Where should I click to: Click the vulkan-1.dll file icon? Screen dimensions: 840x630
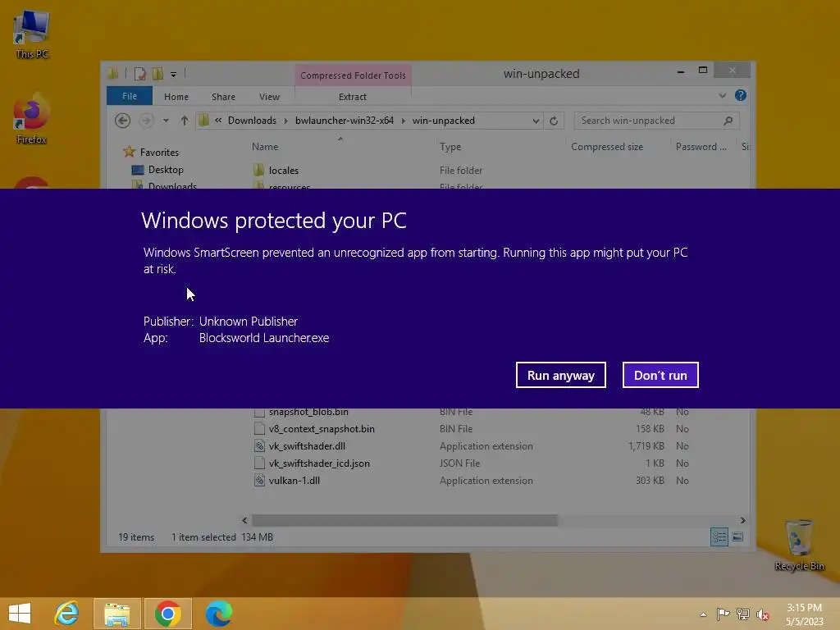click(x=259, y=481)
